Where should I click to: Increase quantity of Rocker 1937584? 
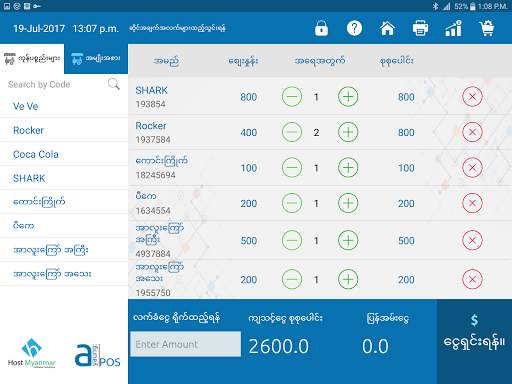coord(348,132)
